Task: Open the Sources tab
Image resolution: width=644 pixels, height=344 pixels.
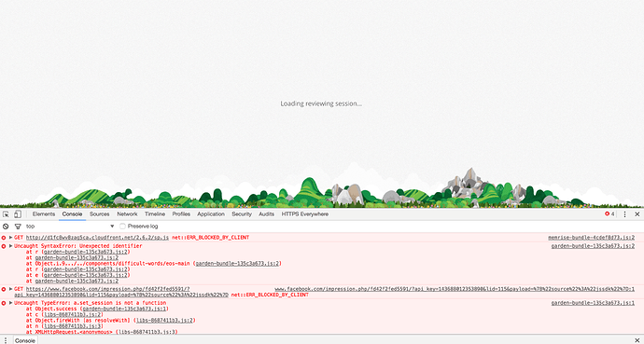Action: [x=99, y=214]
